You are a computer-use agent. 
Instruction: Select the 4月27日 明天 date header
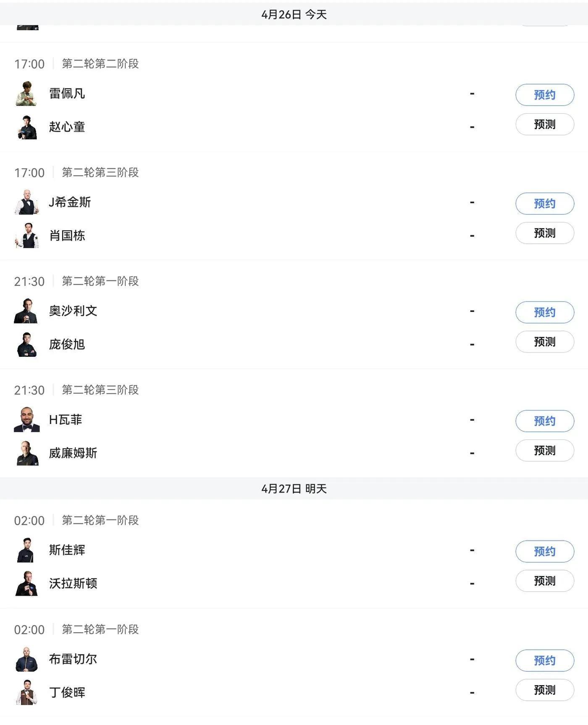[x=294, y=489]
